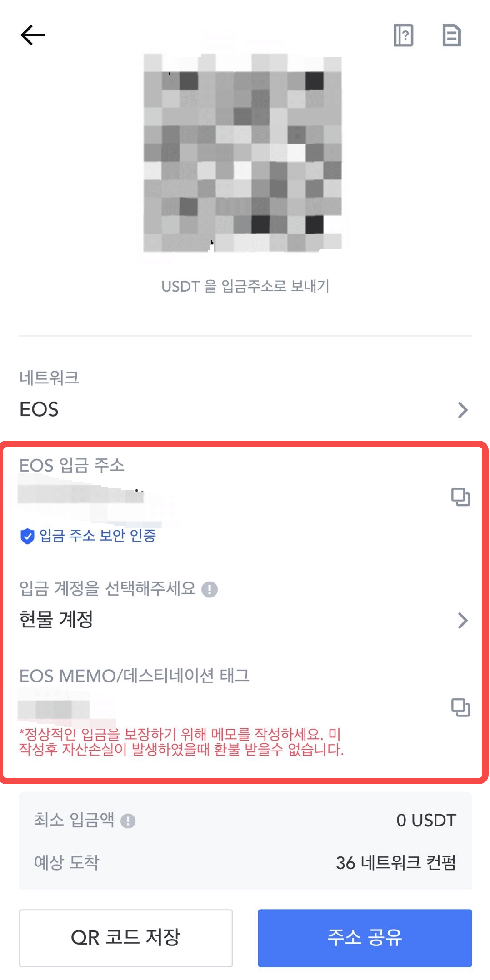Click the 현물 계정 account option
The height and width of the screenshot is (980, 490).
pos(56,619)
